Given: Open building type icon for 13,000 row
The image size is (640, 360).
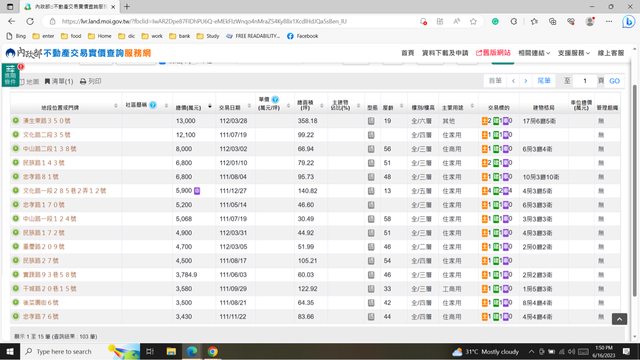Looking at the screenshot, I should pyautogui.click(x=371, y=121).
